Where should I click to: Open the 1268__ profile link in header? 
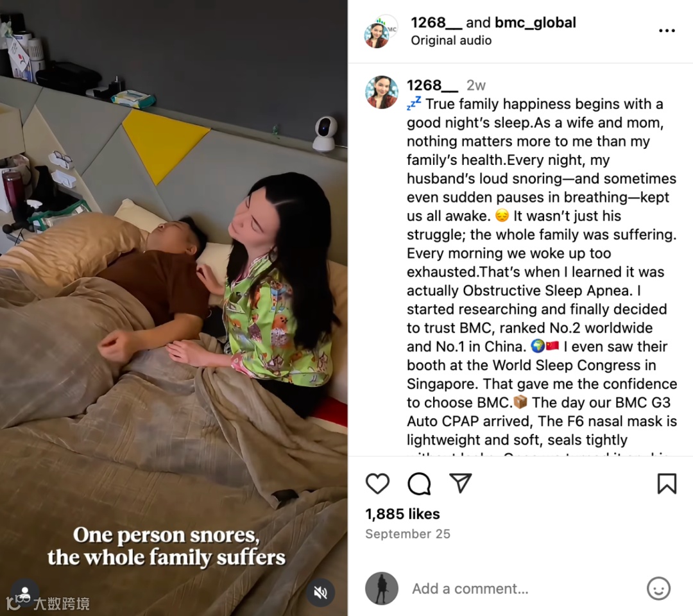coord(436,22)
